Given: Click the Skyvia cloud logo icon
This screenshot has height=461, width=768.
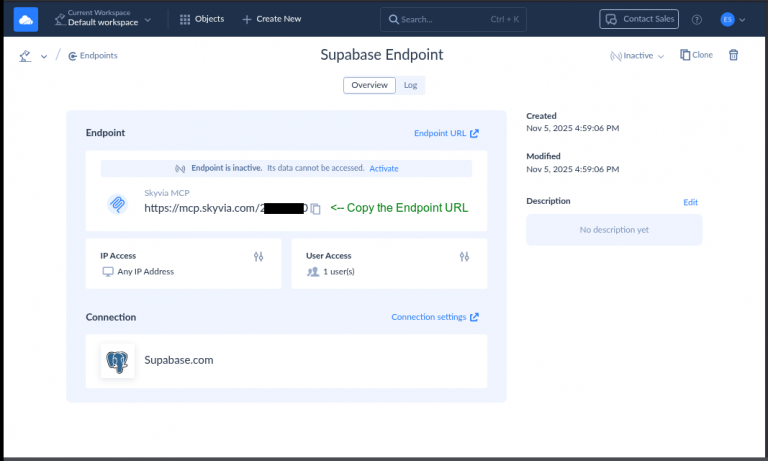Looking at the screenshot, I should [x=26, y=18].
